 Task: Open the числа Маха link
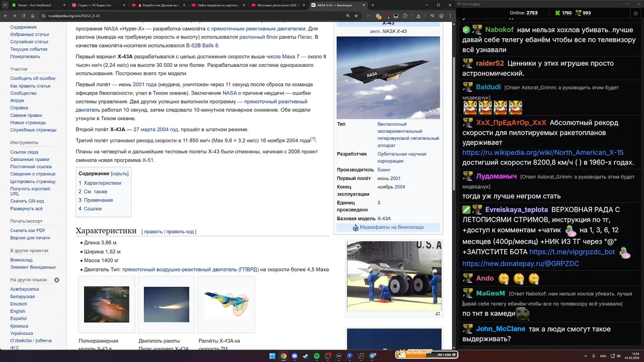tap(280, 56)
